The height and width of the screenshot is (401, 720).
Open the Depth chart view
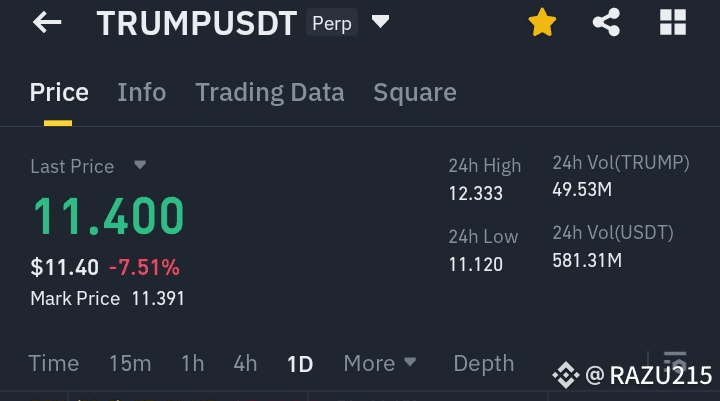[484, 364]
